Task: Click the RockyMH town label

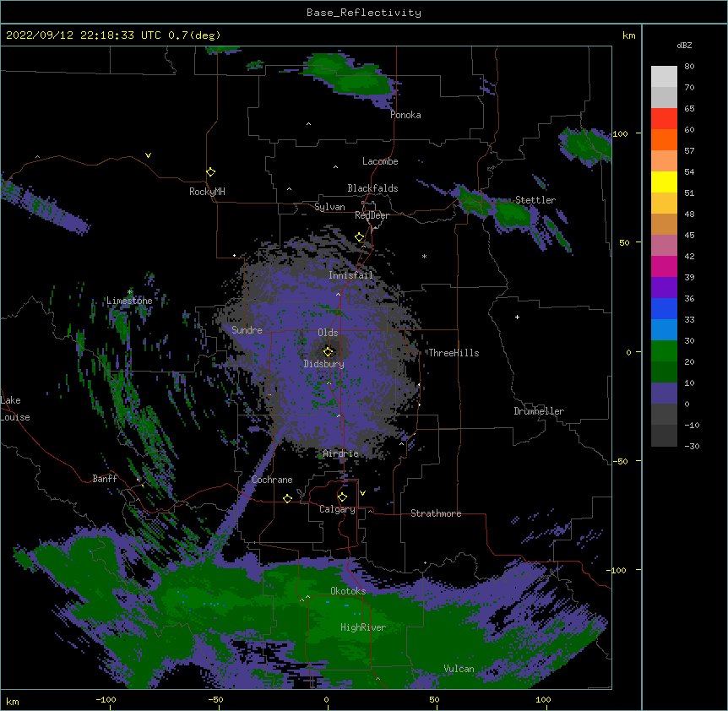Action: pyautogui.click(x=207, y=192)
